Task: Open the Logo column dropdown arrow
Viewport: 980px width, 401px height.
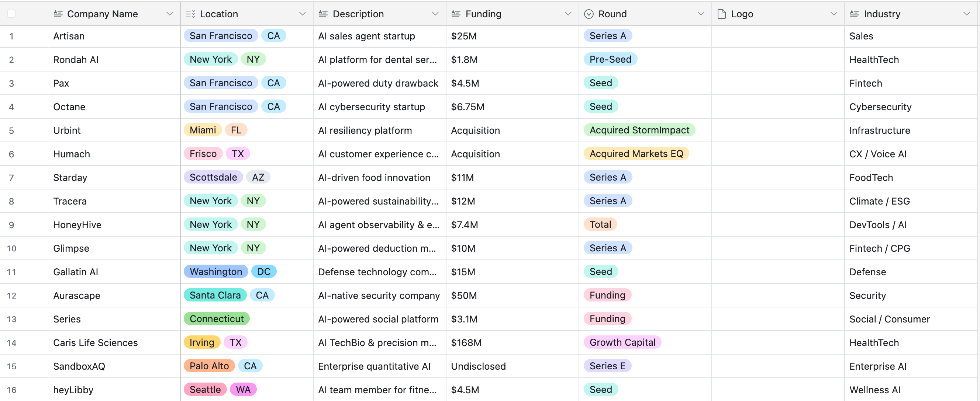Action: click(x=834, y=14)
